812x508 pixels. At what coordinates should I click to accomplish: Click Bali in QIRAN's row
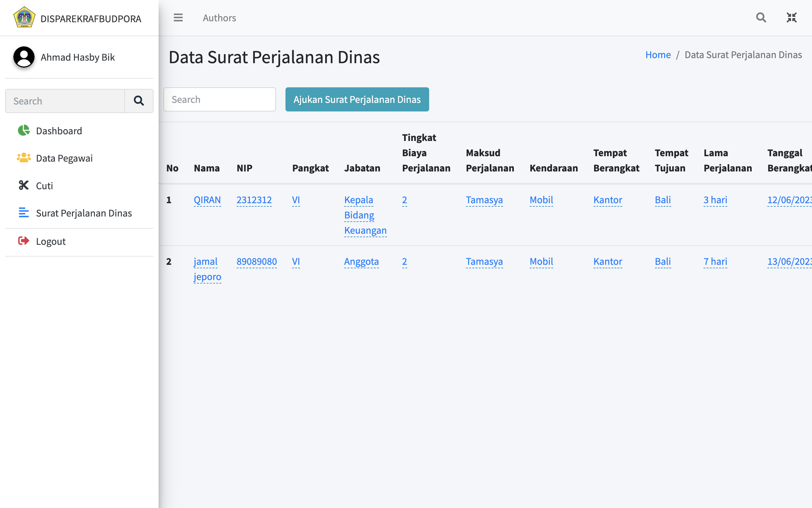click(663, 200)
